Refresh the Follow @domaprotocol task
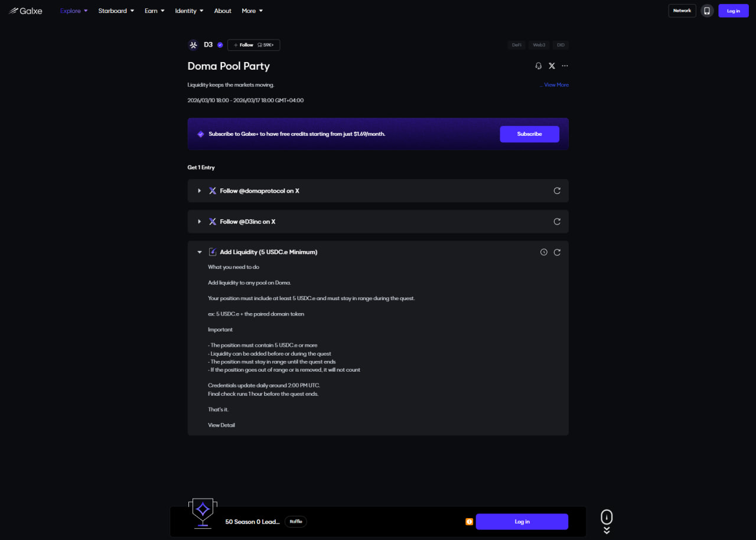This screenshot has height=540, width=756. [x=556, y=191]
